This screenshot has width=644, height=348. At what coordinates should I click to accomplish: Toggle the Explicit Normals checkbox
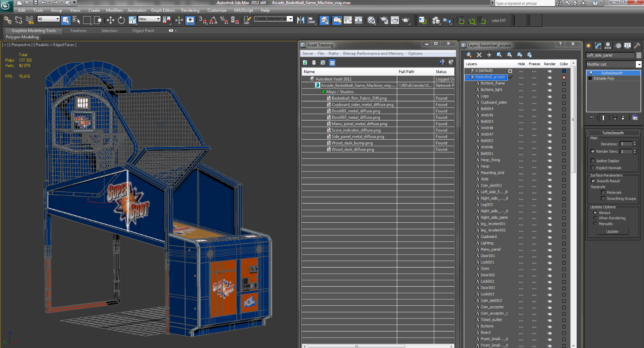click(593, 168)
